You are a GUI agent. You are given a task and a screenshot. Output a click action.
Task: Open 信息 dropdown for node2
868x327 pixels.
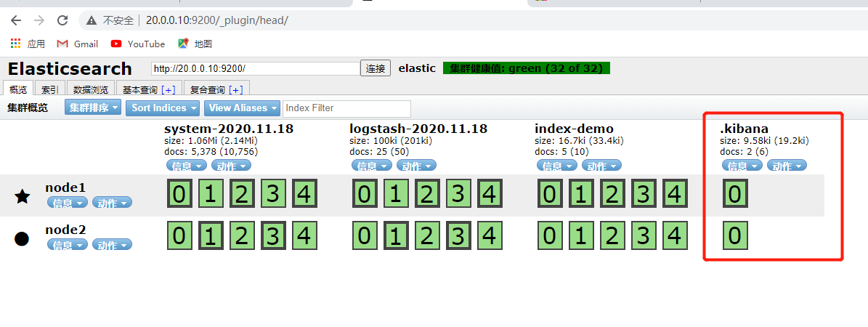click(x=68, y=244)
